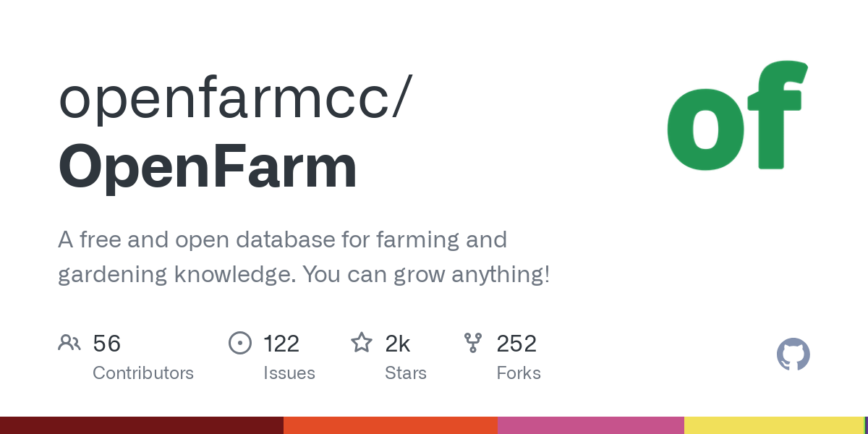Click the pink language bar segment

[x=591, y=425]
